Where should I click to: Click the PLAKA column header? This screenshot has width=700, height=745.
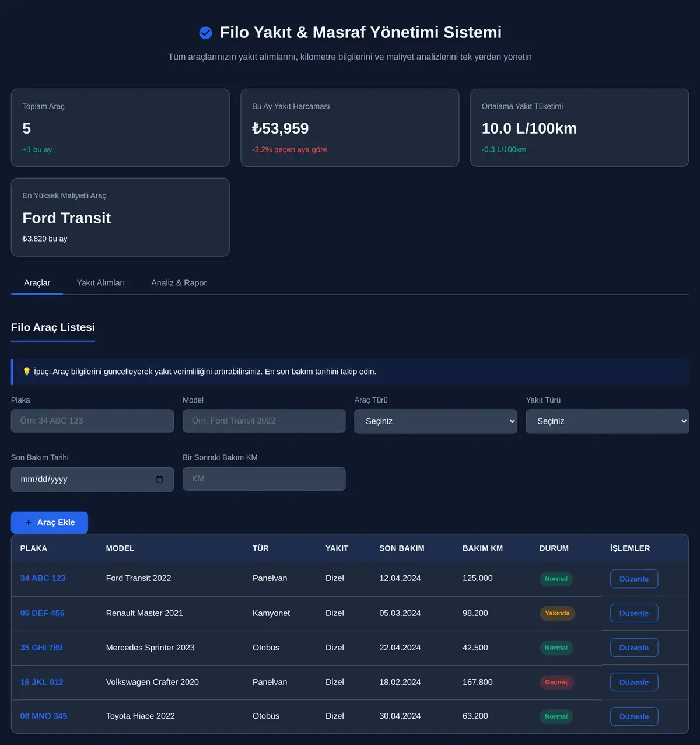click(x=34, y=548)
